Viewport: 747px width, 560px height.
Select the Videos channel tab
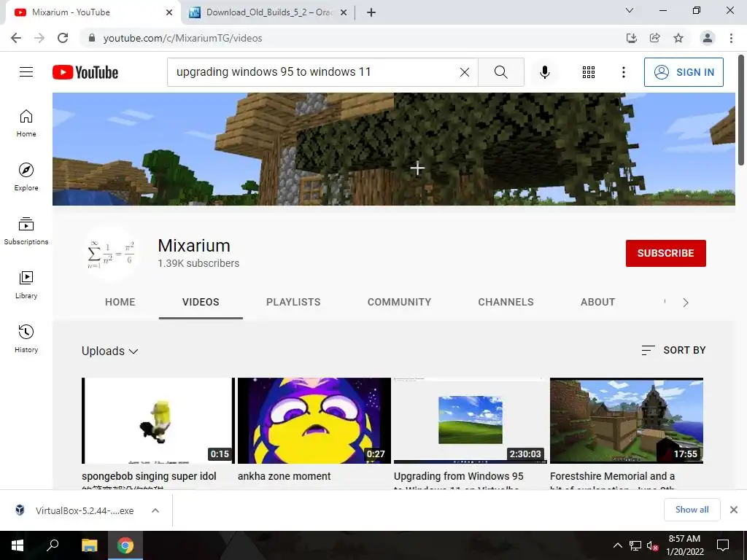[201, 302]
